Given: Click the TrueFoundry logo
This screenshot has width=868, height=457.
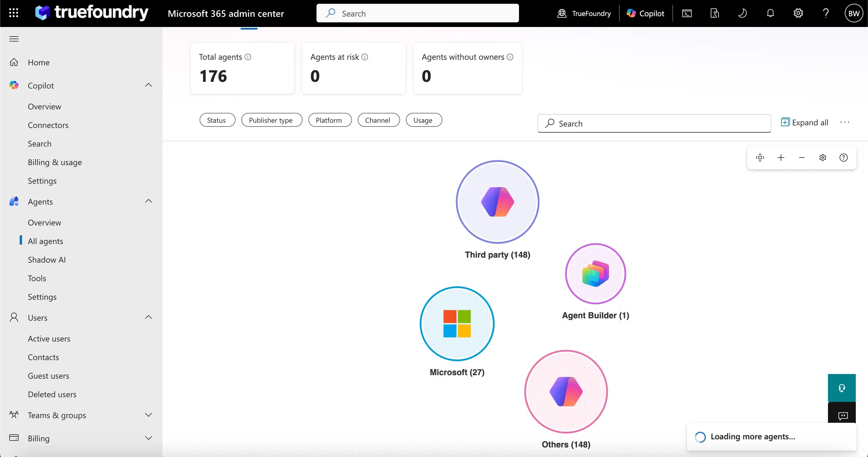Looking at the screenshot, I should [92, 13].
